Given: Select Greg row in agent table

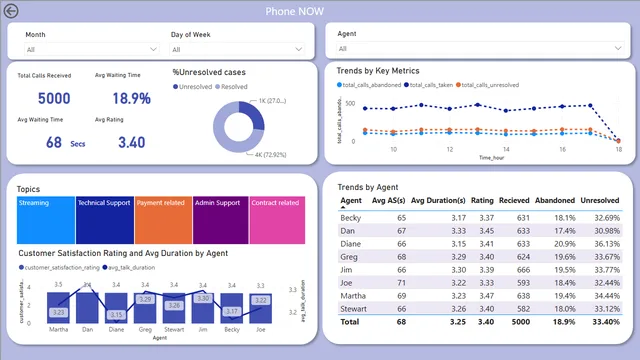Looking at the screenshot, I should (480, 257).
